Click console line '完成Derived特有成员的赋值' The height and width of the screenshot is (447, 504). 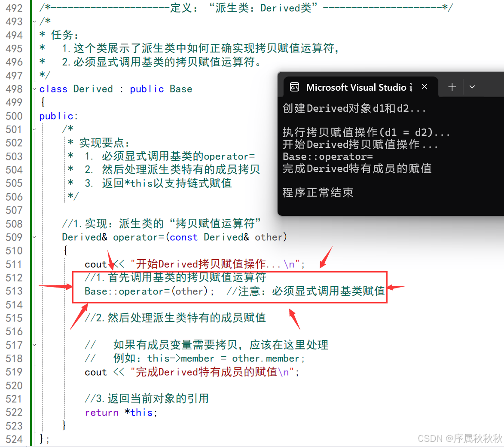357,168
